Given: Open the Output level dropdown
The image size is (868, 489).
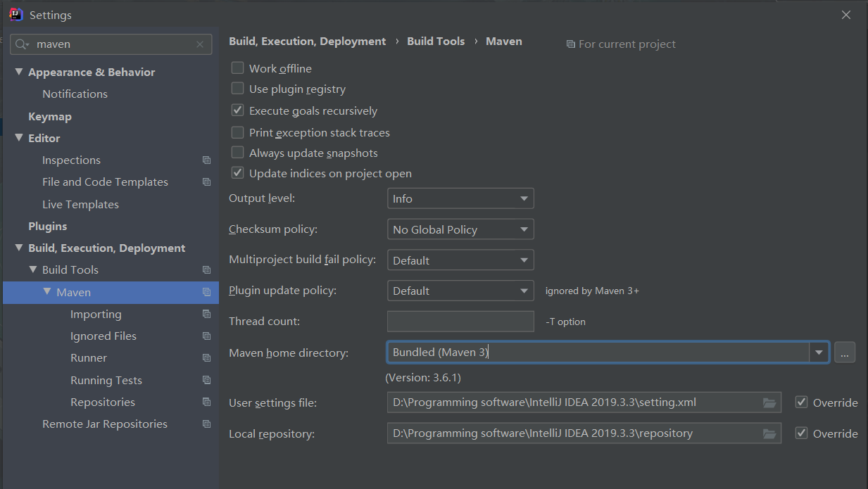Looking at the screenshot, I should (x=460, y=199).
